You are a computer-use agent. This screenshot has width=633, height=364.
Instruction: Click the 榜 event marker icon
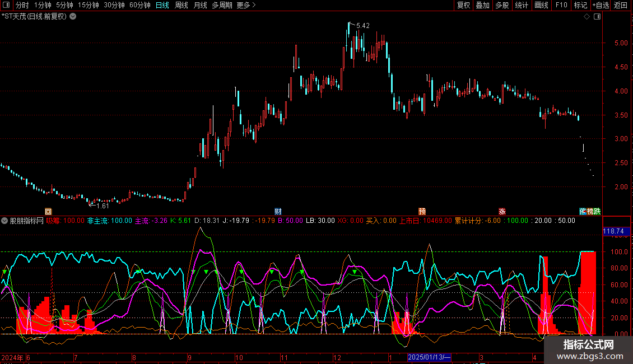point(590,212)
